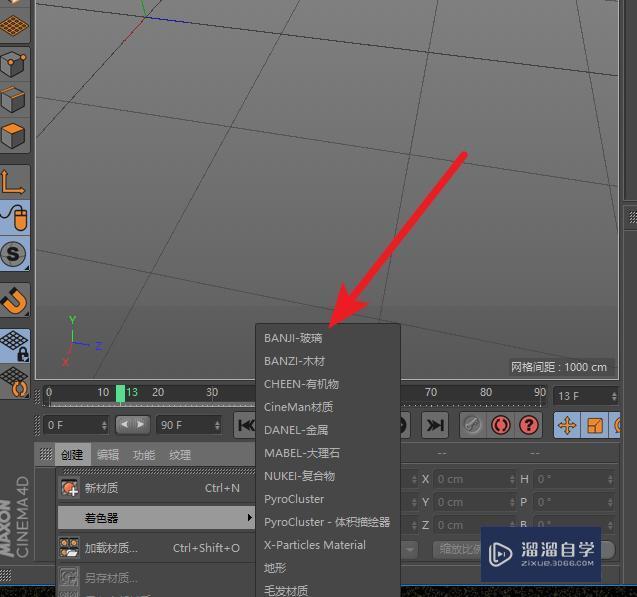Toggle position keyframe move icon

[x=567, y=426]
